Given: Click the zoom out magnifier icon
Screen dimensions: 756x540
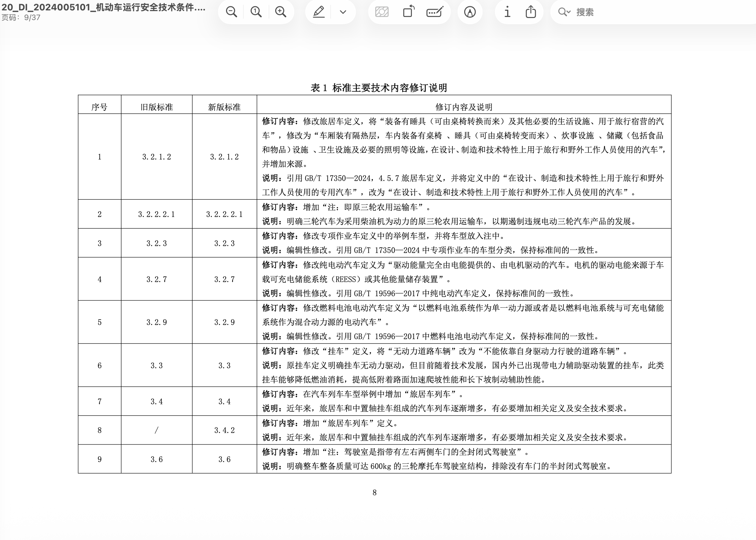Looking at the screenshot, I should click(x=231, y=12).
